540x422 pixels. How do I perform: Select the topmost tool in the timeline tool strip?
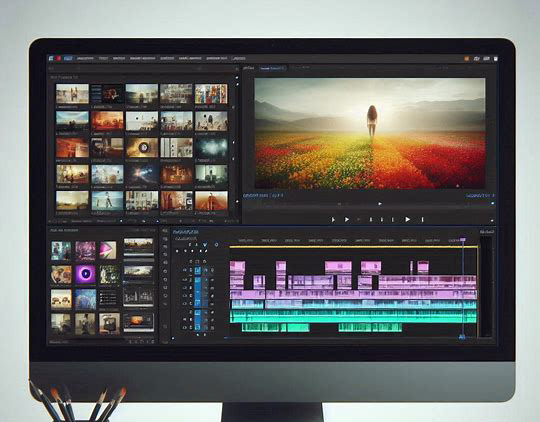pos(165,230)
